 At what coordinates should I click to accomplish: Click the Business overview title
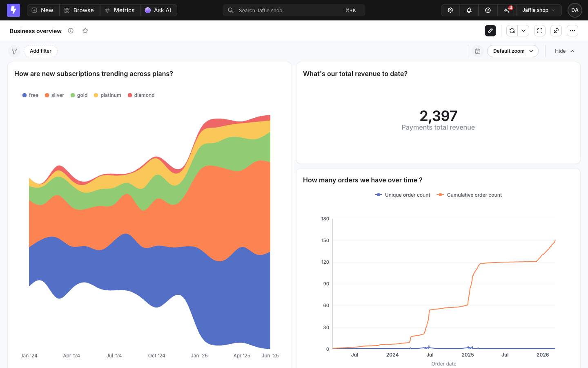tap(36, 31)
